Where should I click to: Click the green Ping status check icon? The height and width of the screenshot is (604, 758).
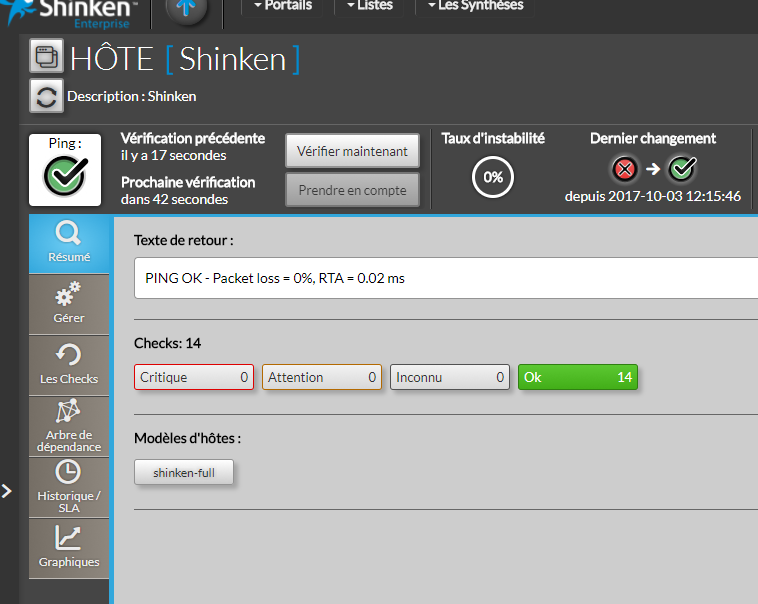[x=65, y=176]
